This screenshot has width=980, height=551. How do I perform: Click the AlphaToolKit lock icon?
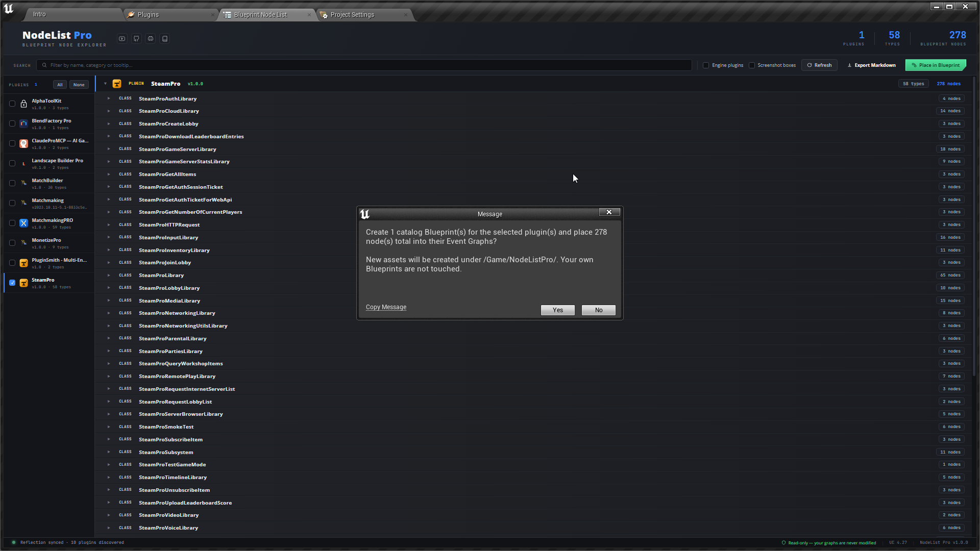coord(23,104)
